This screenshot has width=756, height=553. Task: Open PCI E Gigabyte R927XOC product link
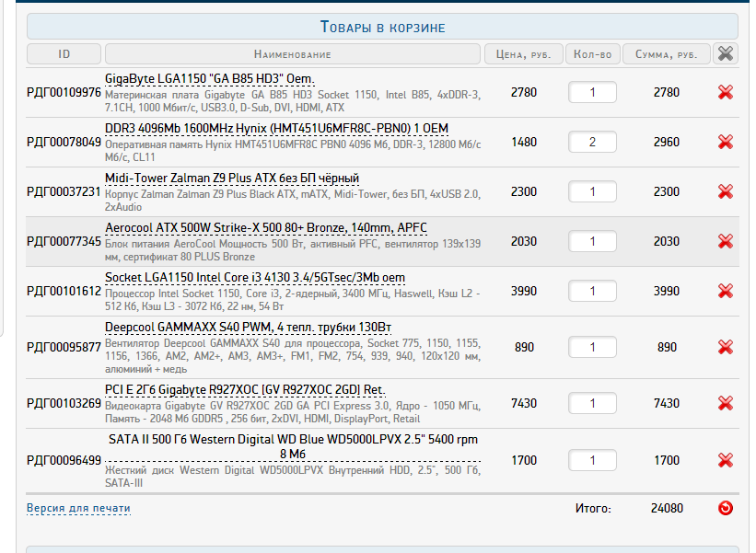246,389
